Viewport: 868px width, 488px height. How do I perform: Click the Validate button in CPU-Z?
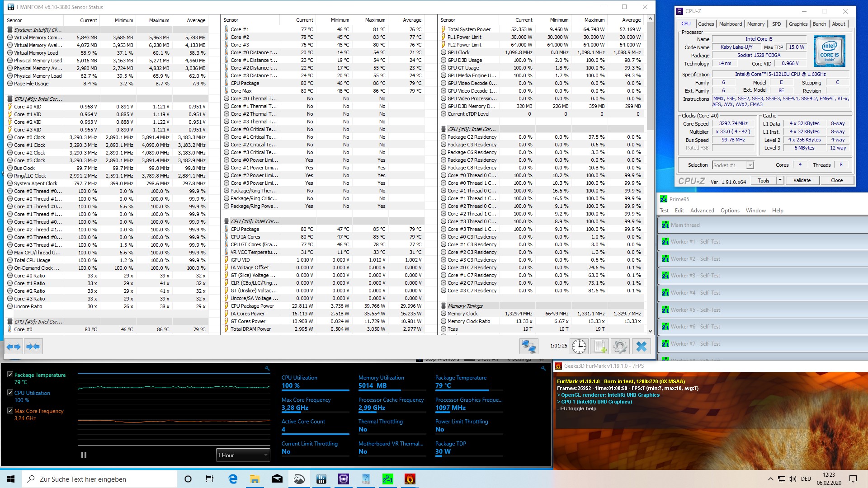coord(802,180)
